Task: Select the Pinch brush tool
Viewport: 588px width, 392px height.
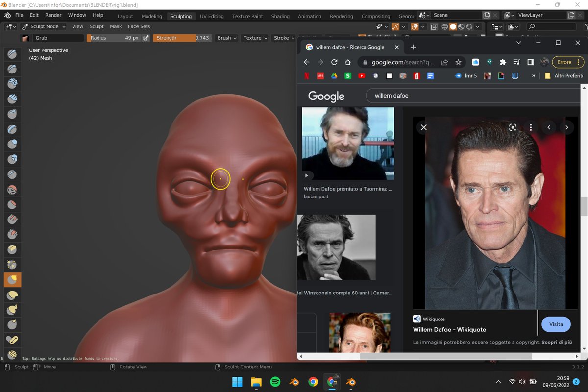Action: tap(12, 265)
